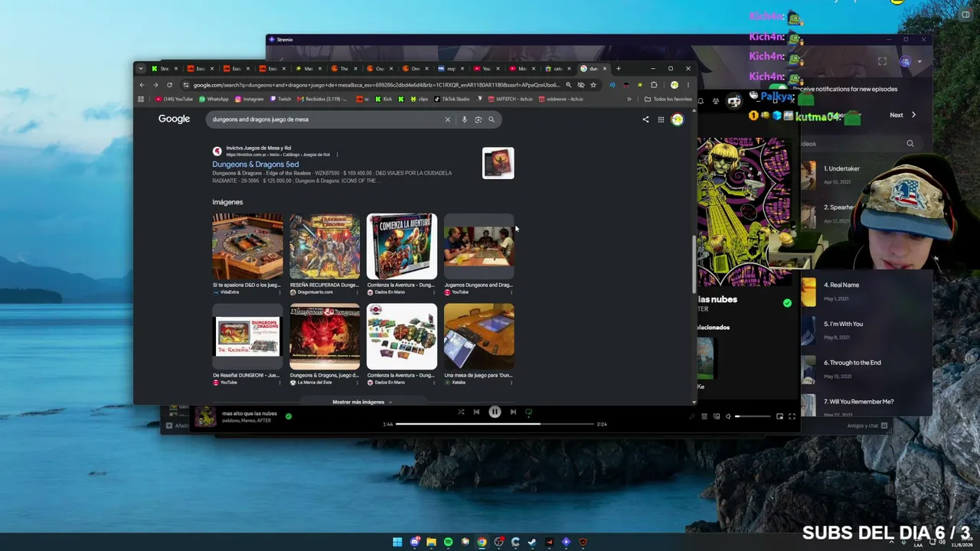Select Stremio episode 5. I'm With You
The width and height of the screenshot is (980, 551).
(x=865, y=330)
